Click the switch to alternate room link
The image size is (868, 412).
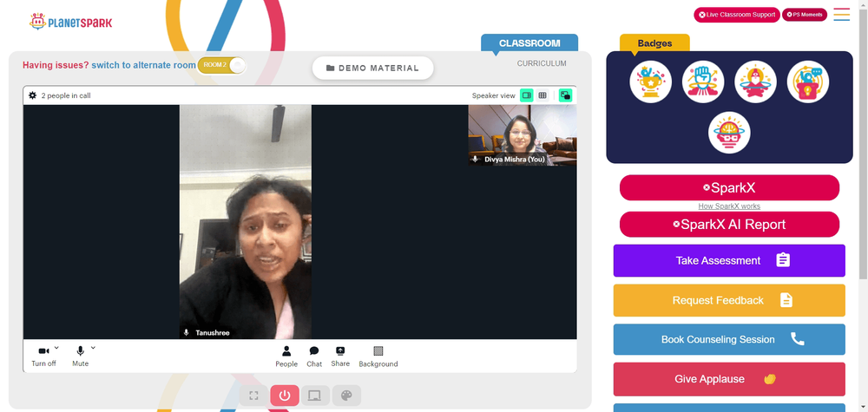(143, 65)
